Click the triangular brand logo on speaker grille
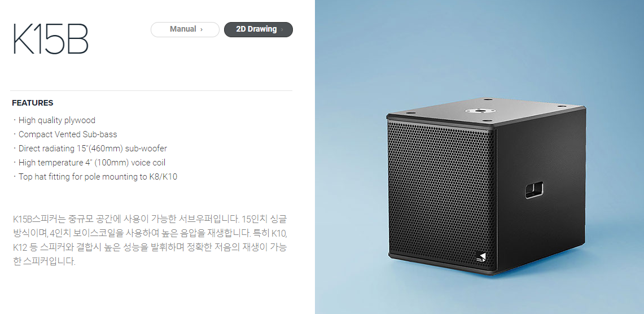The height and width of the screenshot is (314, 644). 482,258
